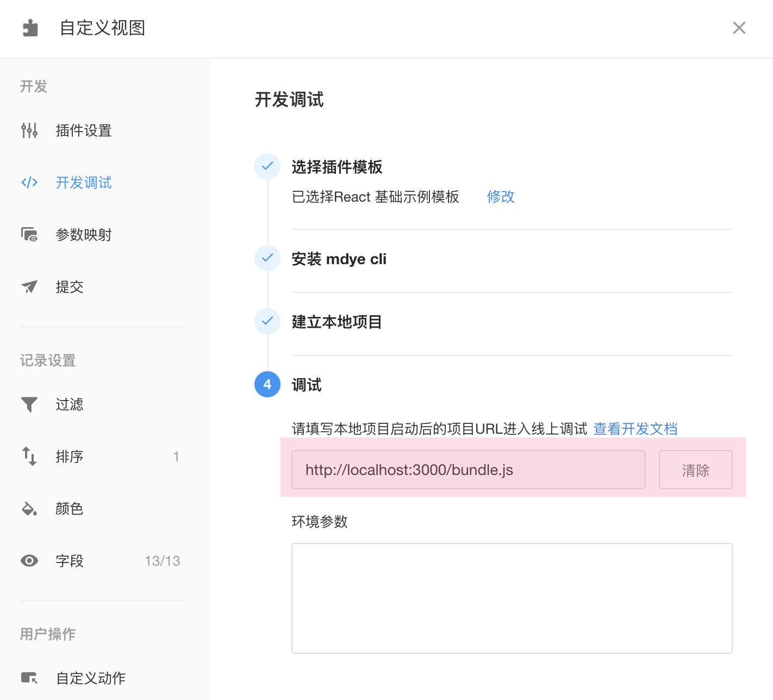Click the 调试 step title
The image size is (773, 700).
point(307,385)
